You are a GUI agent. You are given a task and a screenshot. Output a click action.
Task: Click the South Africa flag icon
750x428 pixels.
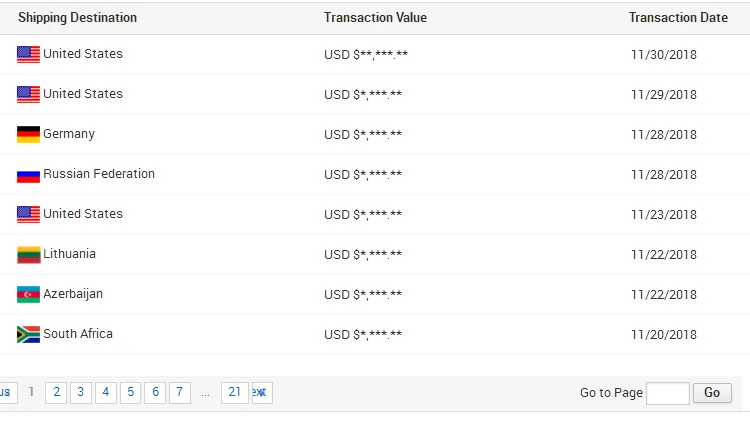[x=28, y=335]
